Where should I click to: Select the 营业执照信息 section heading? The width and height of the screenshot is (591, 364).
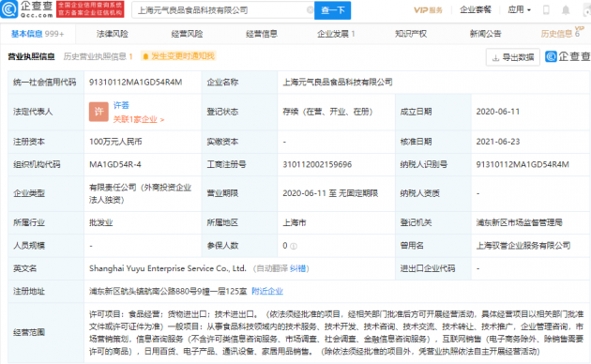tap(31, 56)
